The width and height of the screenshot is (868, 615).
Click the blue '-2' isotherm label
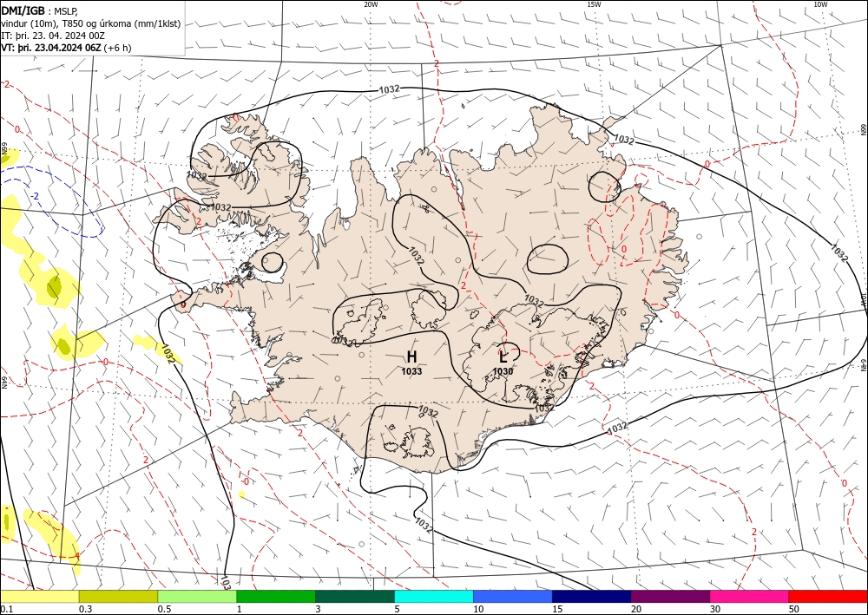pos(35,196)
